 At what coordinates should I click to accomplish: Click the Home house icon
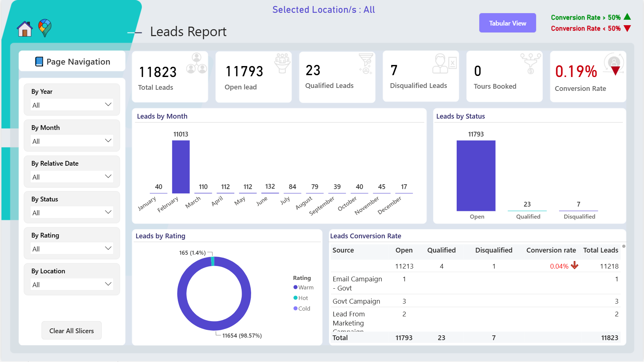click(x=25, y=29)
